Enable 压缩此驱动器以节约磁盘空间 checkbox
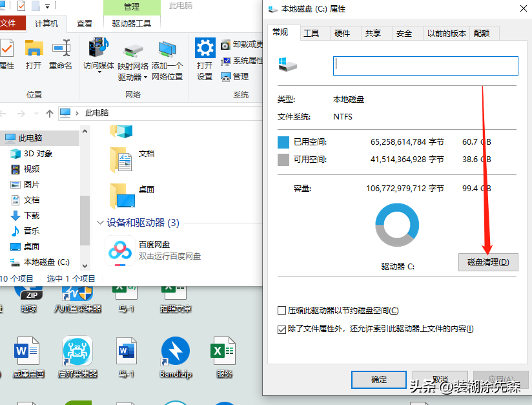This screenshot has width=532, height=405. [281, 310]
